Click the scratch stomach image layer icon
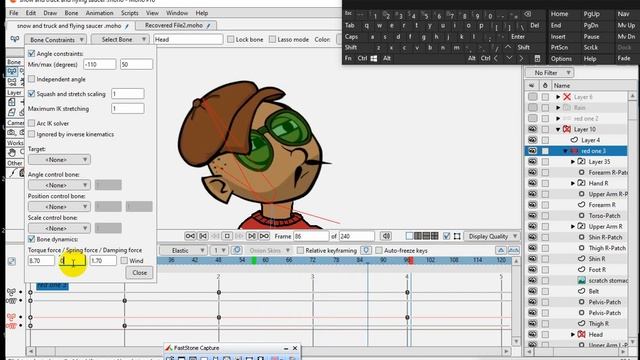Image resolution: width=640 pixels, height=360 pixels. click(x=582, y=280)
